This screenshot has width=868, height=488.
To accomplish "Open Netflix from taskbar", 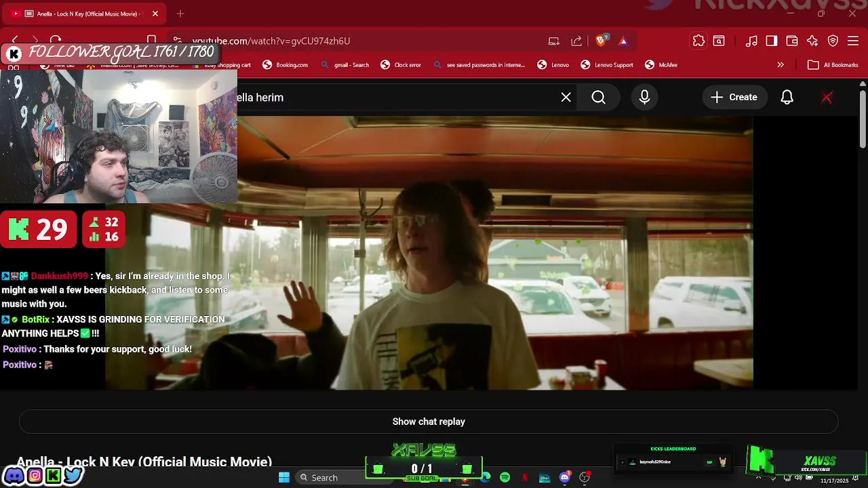I will pyautogui.click(x=525, y=478).
